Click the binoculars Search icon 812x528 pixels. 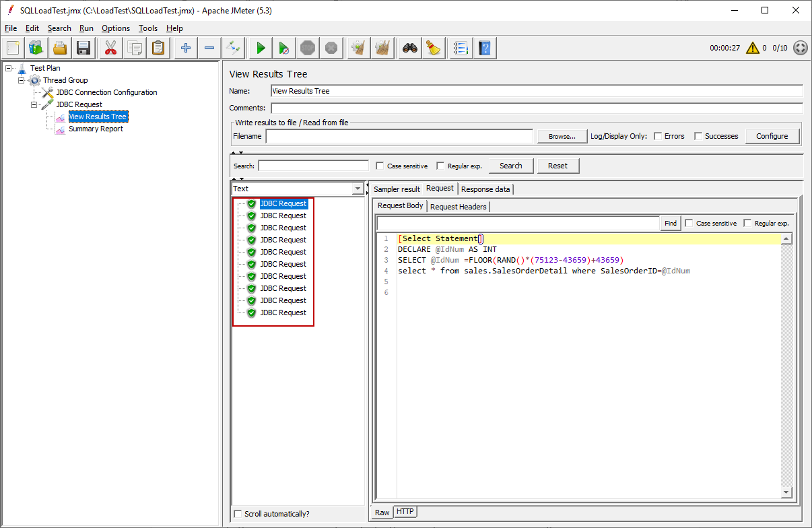[x=410, y=48]
